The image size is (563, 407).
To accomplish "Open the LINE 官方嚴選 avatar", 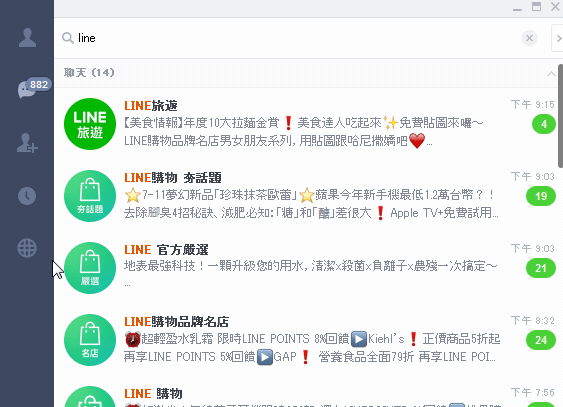I will [90, 268].
